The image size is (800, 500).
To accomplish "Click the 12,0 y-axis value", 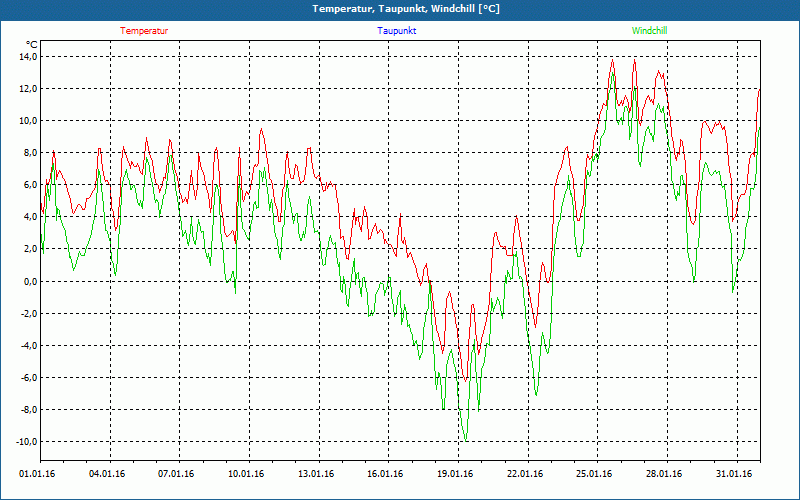I will [x=28, y=89].
